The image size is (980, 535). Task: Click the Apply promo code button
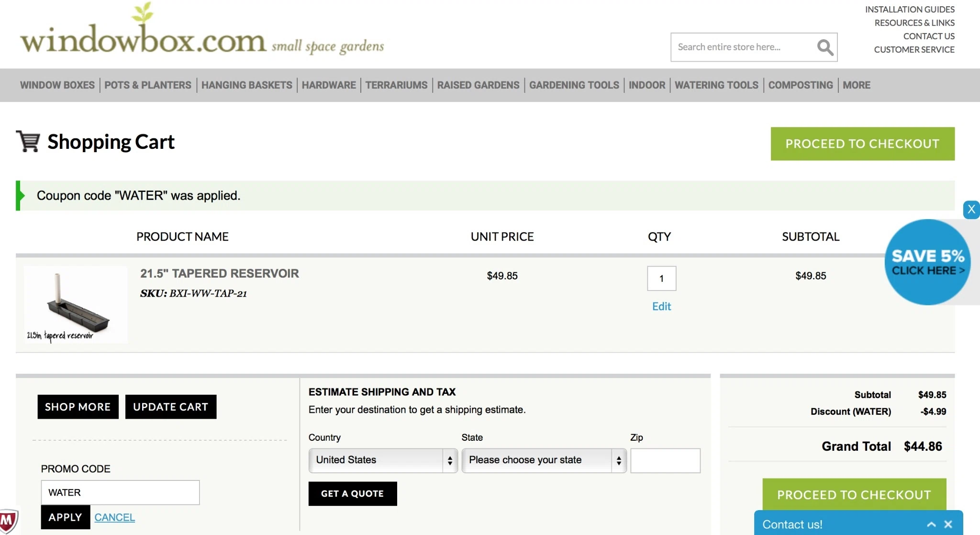[66, 517]
